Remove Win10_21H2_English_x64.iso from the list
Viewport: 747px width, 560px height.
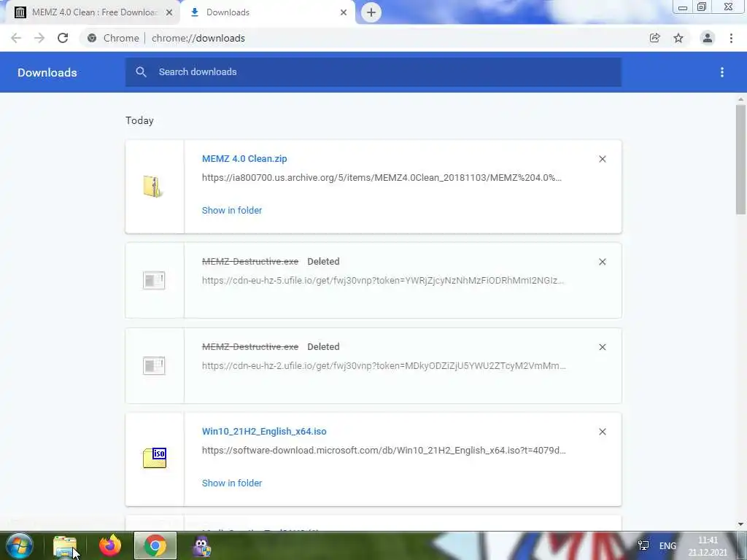603,432
